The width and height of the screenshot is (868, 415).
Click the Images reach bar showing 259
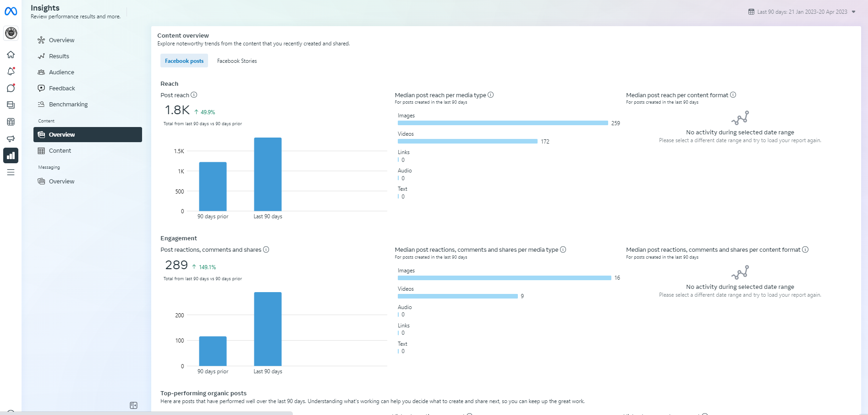(x=503, y=123)
